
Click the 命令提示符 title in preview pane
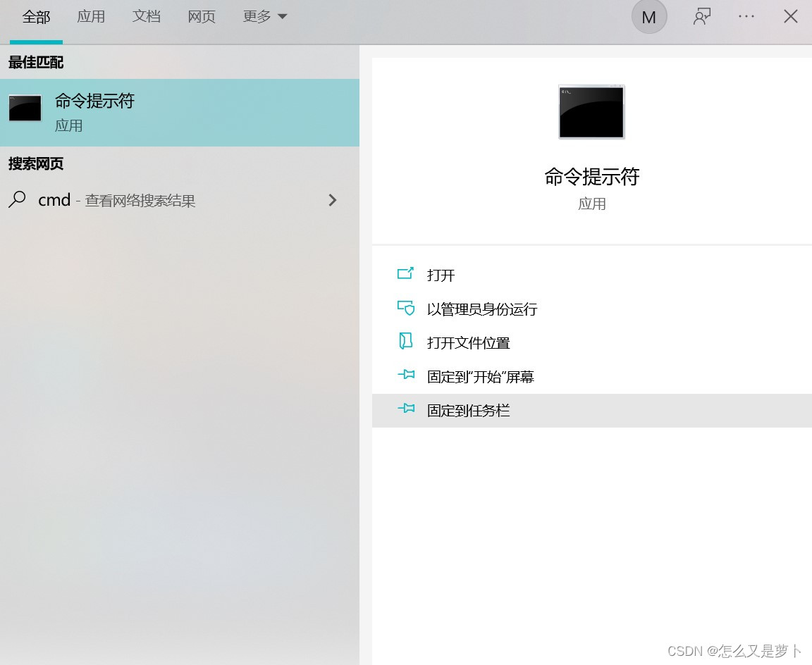(592, 177)
